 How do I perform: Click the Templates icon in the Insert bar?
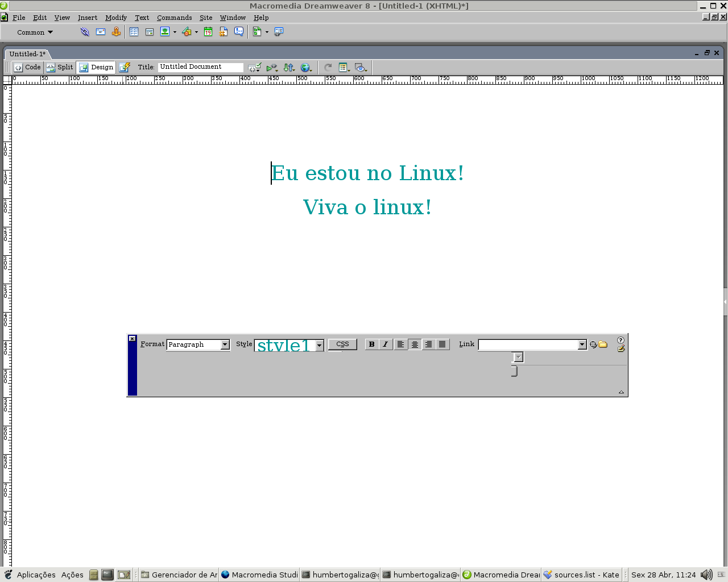pyautogui.click(x=257, y=32)
